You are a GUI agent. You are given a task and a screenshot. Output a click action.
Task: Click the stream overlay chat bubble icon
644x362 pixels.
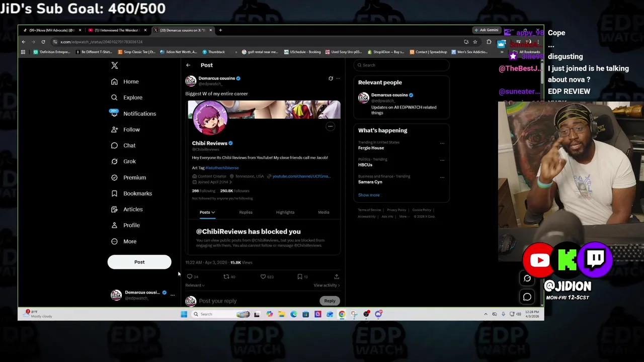(x=527, y=297)
